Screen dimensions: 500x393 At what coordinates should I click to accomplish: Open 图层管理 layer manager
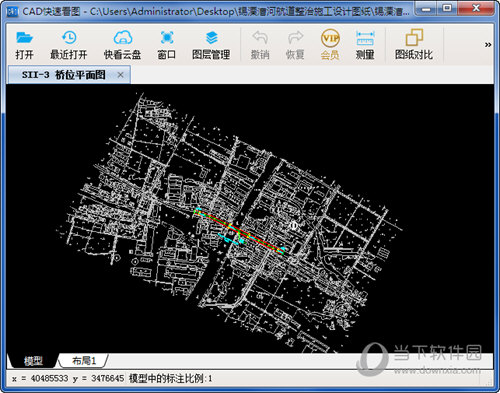(211, 45)
